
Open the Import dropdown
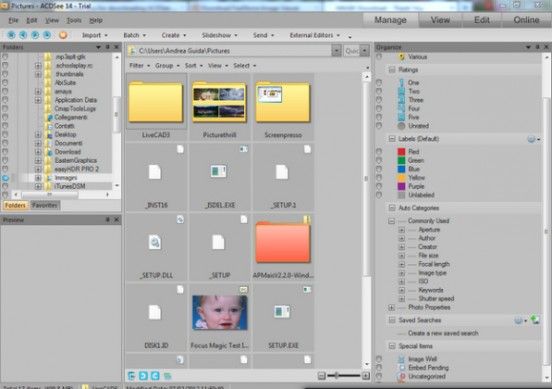tap(95, 35)
